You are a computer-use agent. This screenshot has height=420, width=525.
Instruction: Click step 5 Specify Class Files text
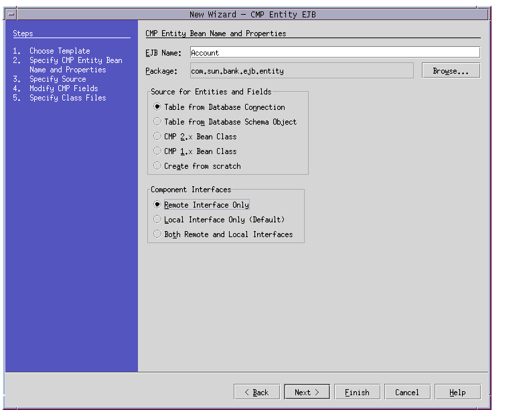coord(68,98)
